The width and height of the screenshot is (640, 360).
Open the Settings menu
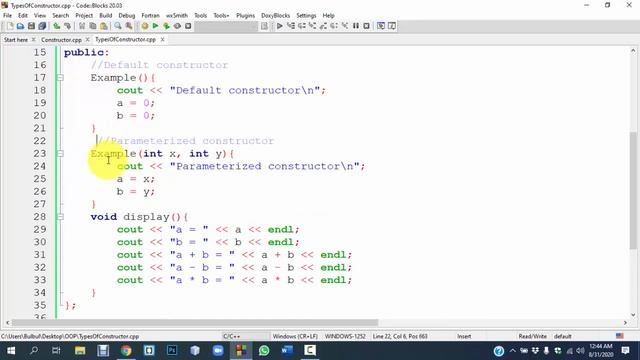pos(306,16)
